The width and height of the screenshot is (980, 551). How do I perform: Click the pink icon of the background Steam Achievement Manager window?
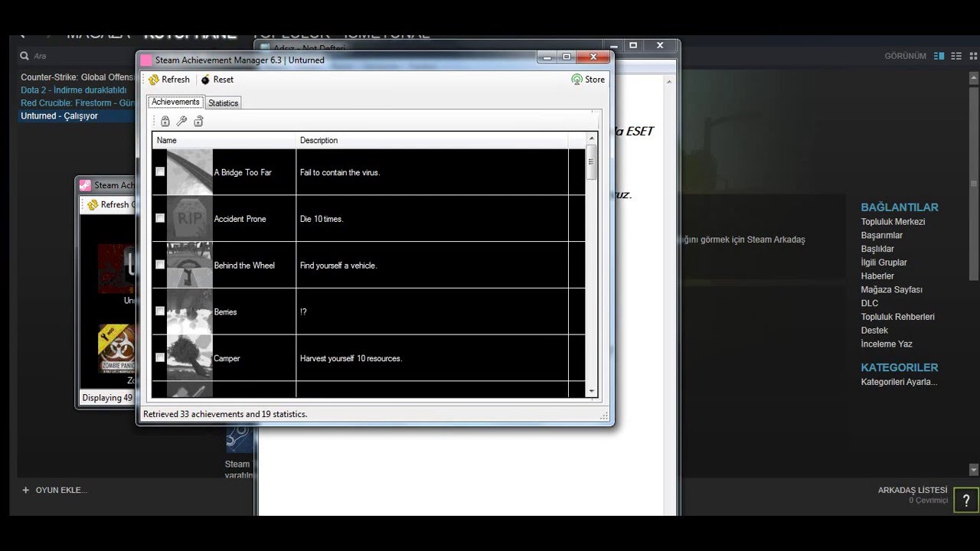click(86, 185)
